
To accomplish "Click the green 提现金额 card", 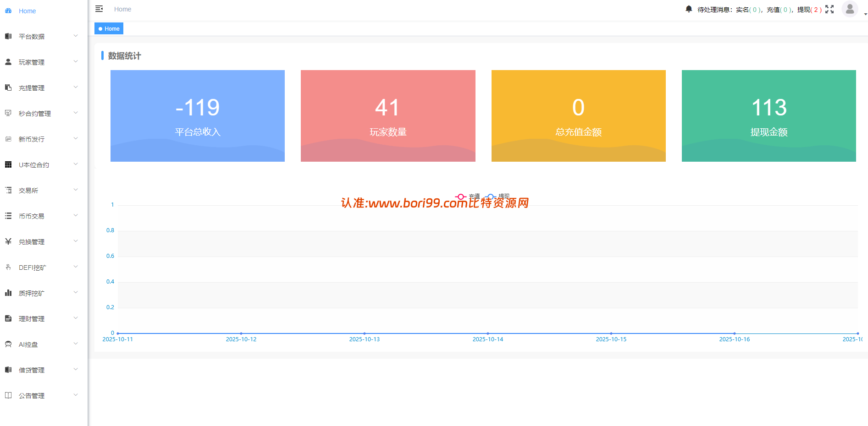I will click(x=769, y=116).
